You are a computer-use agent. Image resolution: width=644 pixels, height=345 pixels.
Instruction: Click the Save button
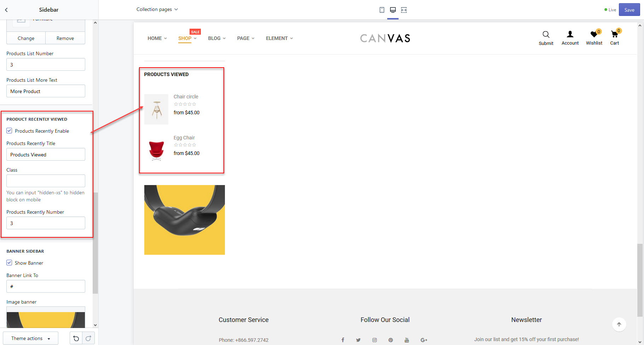[x=629, y=10]
